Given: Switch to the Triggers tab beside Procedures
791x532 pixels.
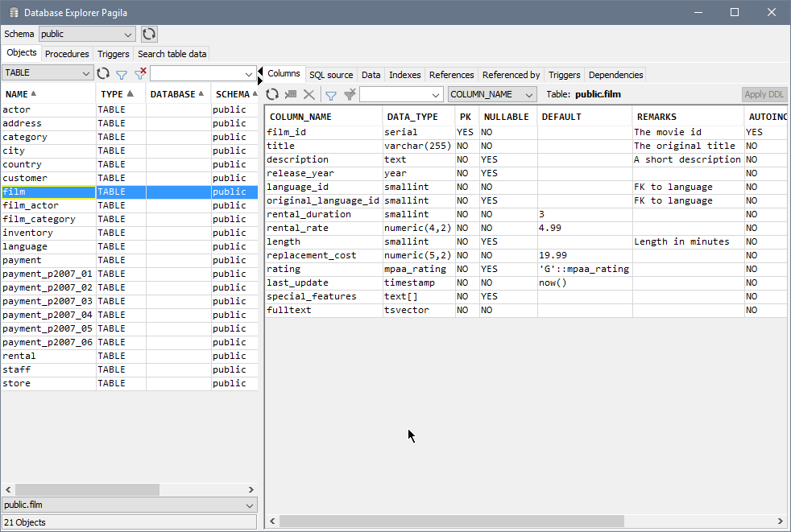Looking at the screenshot, I should tap(113, 54).
